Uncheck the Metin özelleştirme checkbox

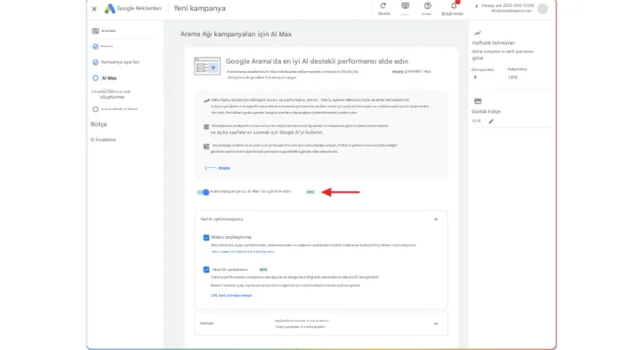[x=206, y=237]
